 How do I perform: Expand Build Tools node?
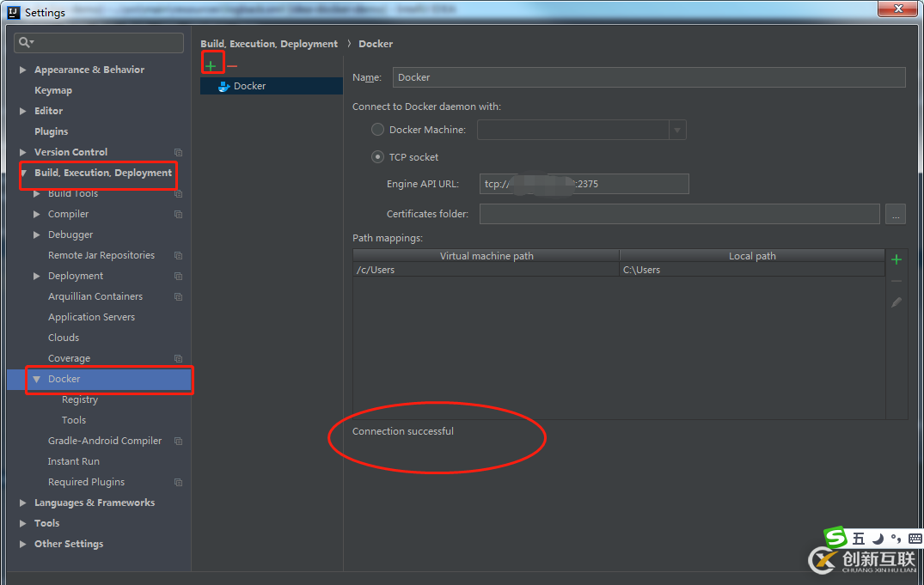pos(37,193)
